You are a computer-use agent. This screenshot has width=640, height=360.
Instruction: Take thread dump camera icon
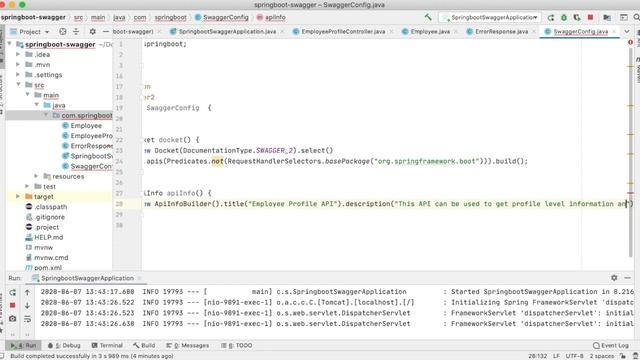(13, 318)
